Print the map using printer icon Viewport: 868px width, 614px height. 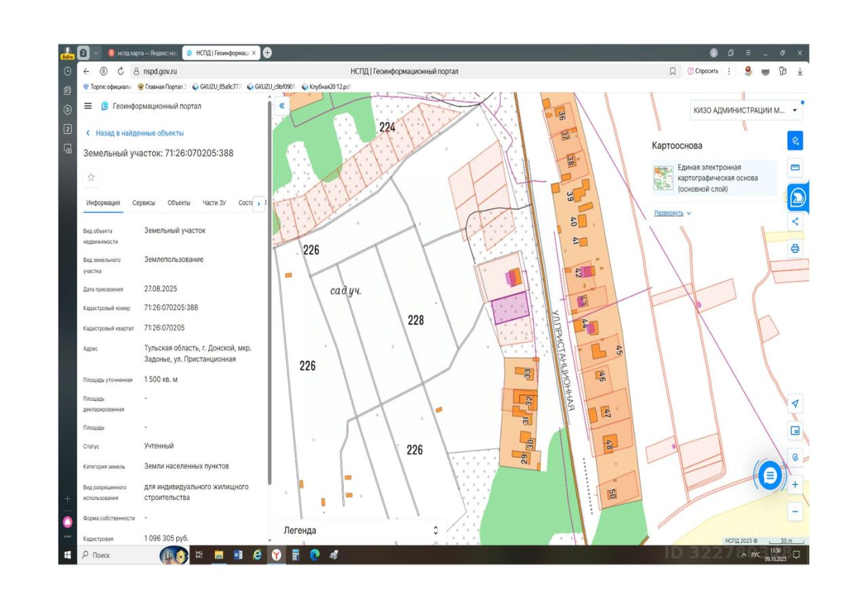tap(795, 249)
